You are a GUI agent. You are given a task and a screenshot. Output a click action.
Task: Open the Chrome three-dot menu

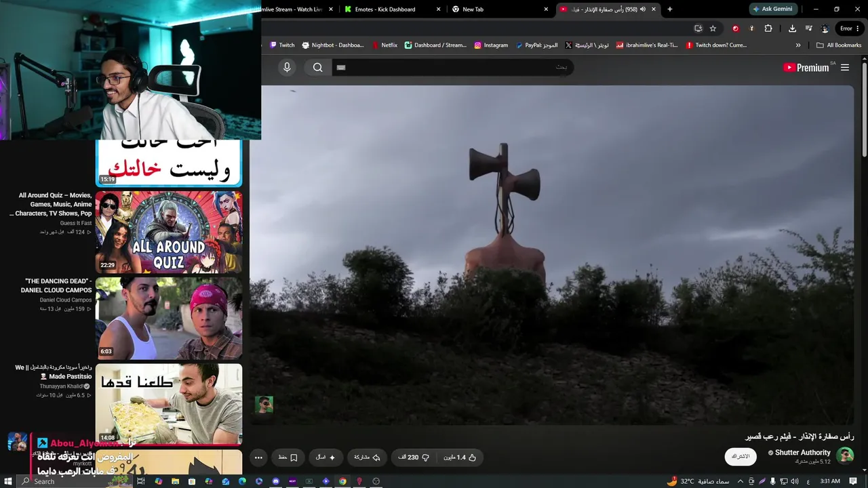[859, 28]
